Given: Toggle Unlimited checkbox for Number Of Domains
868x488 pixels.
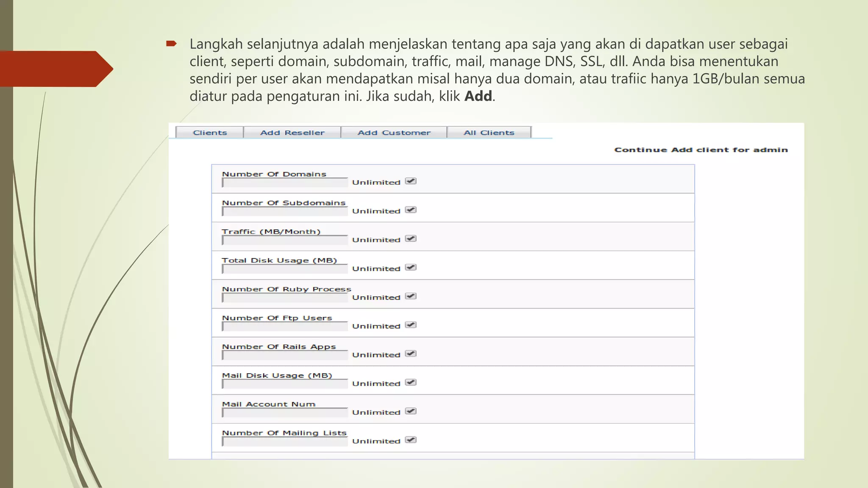Looking at the screenshot, I should click(x=411, y=181).
